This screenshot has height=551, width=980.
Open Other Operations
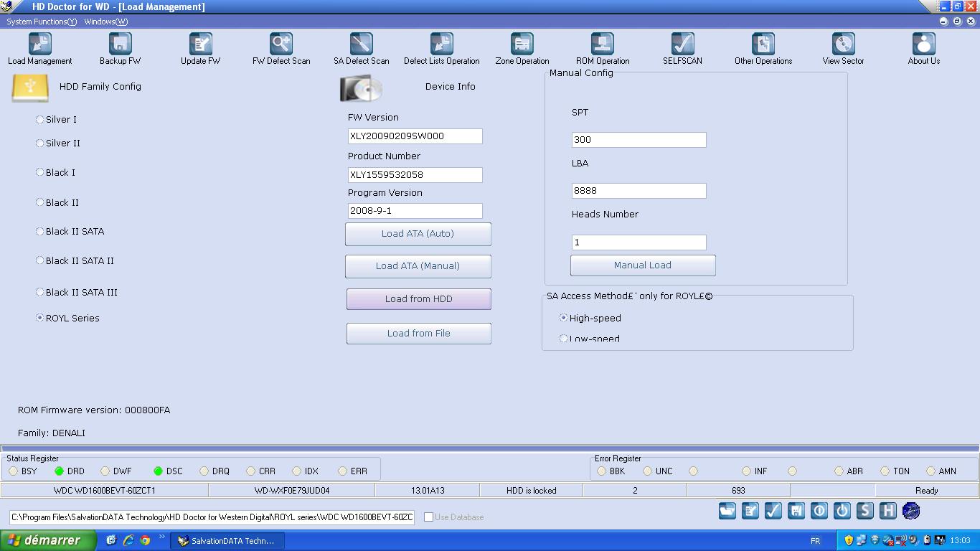763,49
